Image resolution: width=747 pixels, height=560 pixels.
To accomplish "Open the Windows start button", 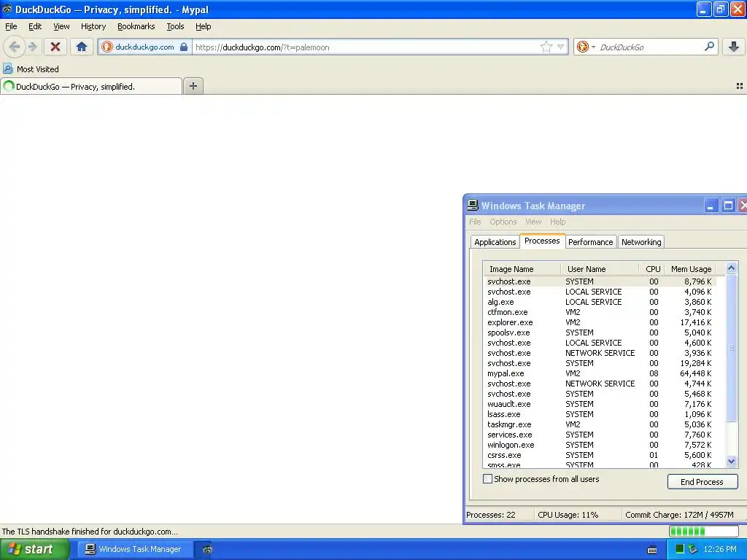I will (x=34, y=549).
